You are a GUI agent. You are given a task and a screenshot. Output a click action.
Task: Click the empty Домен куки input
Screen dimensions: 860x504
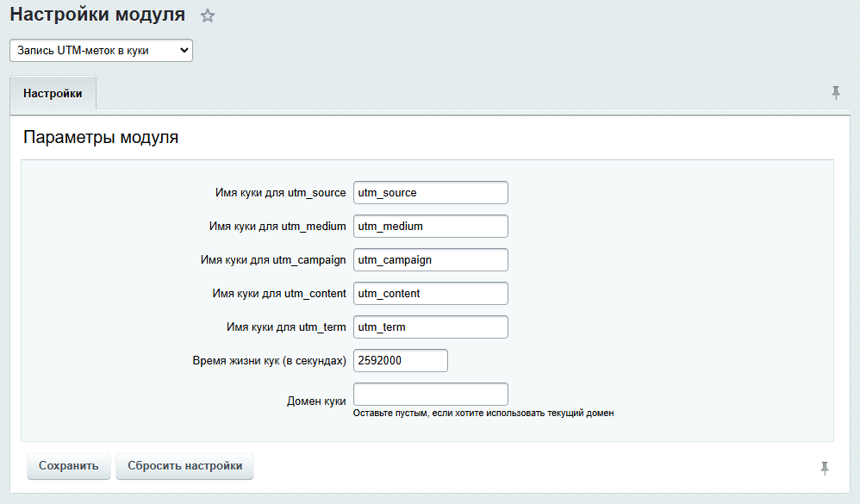click(x=430, y=394)
